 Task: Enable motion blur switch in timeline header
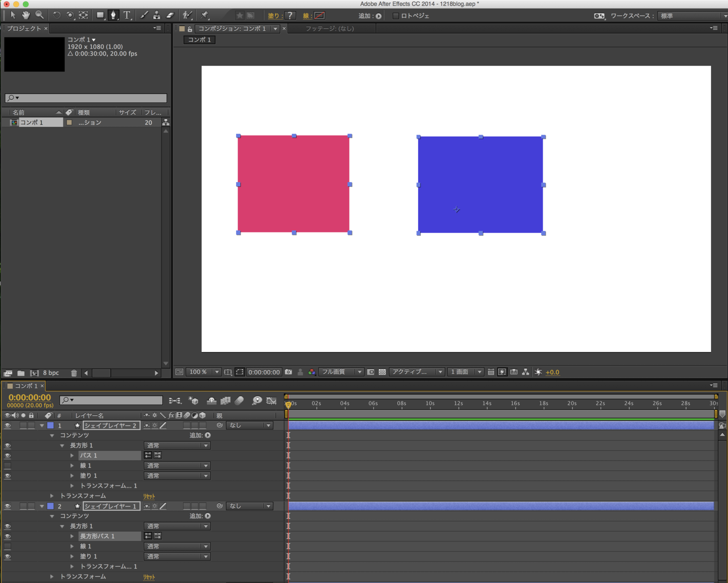point(239,401)
